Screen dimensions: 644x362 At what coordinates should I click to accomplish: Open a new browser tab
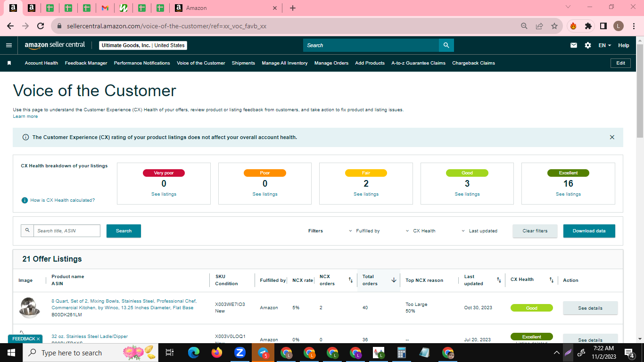click(x=293, y=8)
